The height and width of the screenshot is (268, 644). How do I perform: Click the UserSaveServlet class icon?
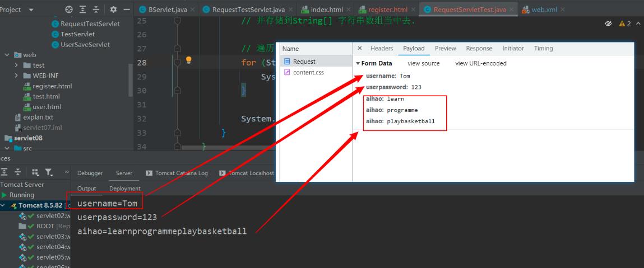[55, 44]
